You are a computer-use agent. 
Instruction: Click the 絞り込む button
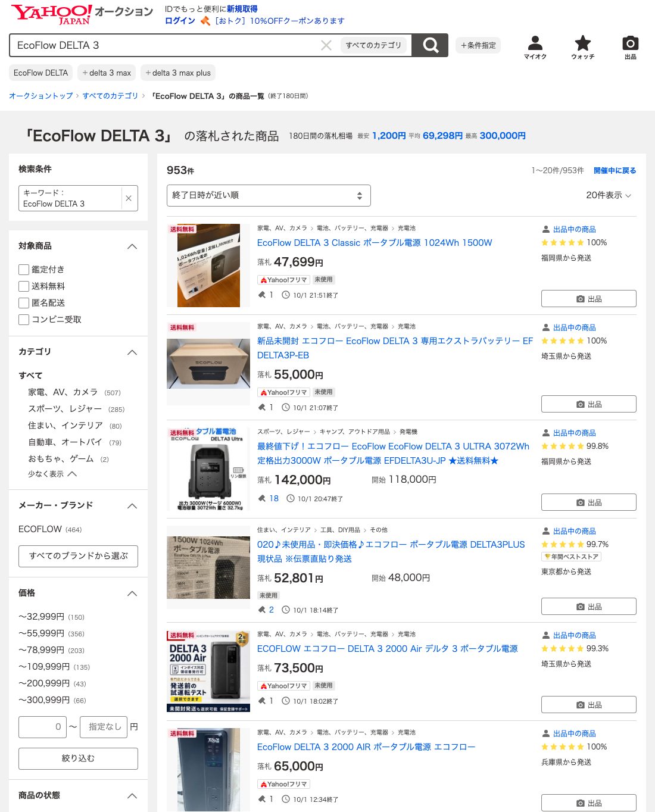click(78, 758)
